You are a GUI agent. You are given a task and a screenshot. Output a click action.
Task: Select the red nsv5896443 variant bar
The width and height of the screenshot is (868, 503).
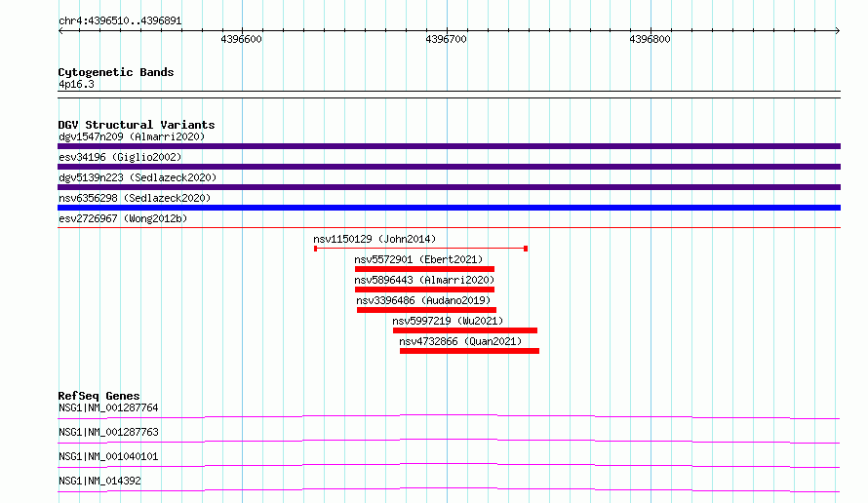coord(424,290)
